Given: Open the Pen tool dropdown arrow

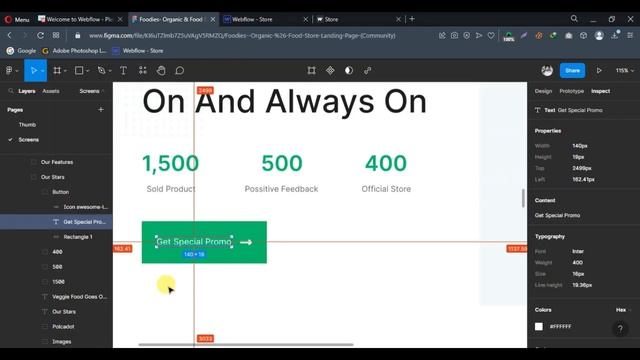Looking at the screenshot, I should pyautogui.click(x=110, y=71).
